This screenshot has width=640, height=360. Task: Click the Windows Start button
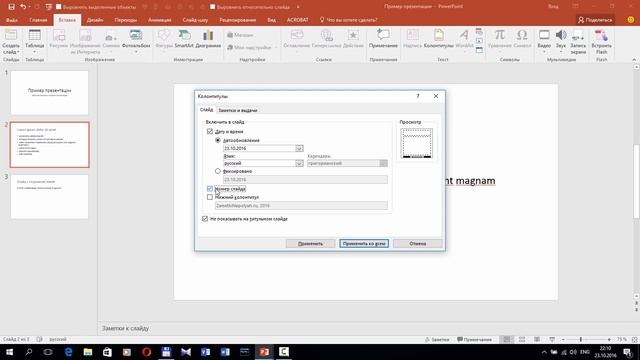coord(9,352)
